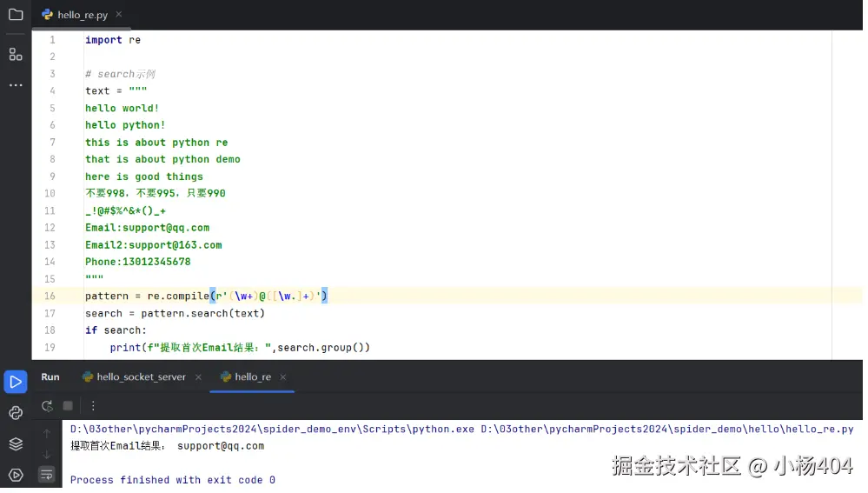Screen dimensions: 868x493
Task: Open the Python Console tool window
Action: coord(16,413)
